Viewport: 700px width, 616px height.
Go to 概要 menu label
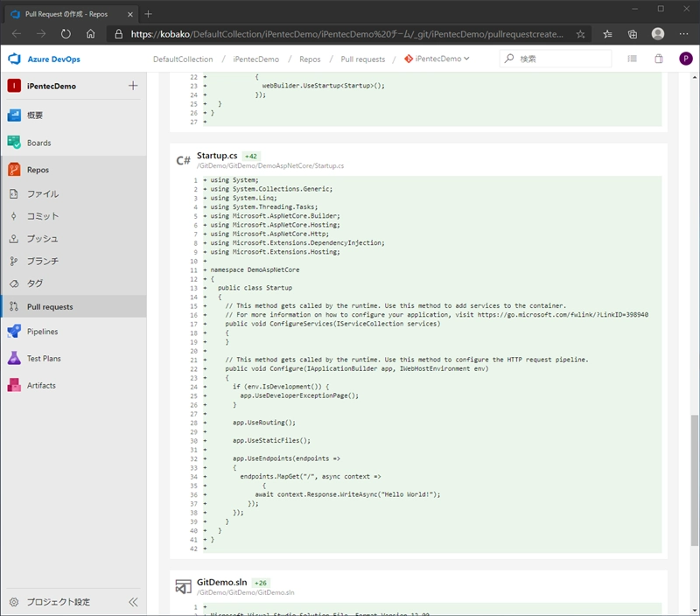tap(35, 115)
